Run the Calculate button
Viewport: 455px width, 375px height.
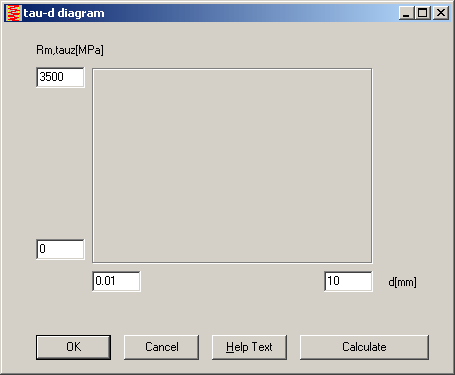364,347
